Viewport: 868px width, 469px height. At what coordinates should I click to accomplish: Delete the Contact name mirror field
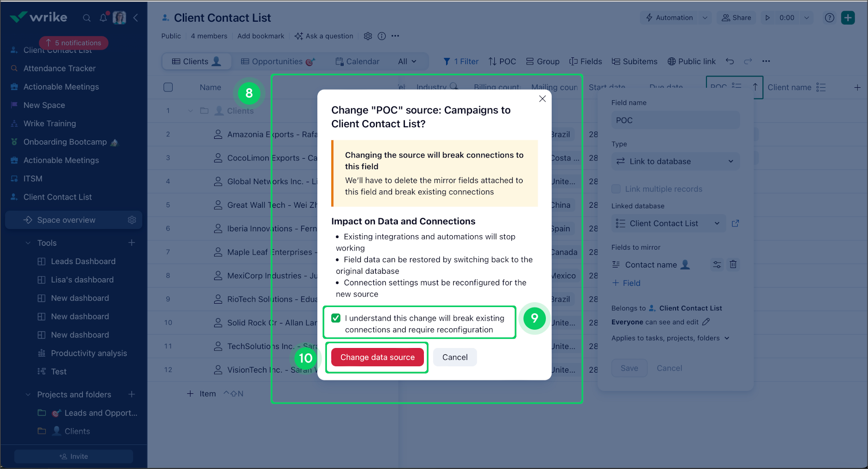[733, 264]
